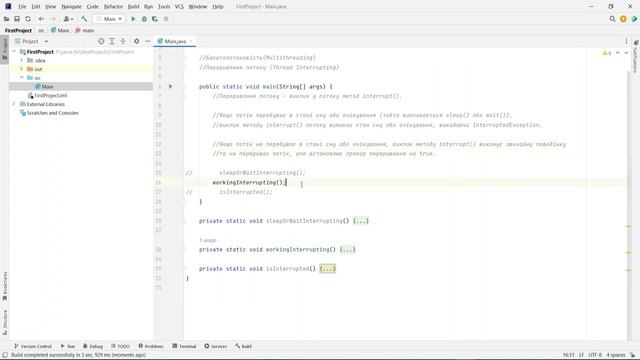Open Problems tool window
This screenshot has width=640, height=360.
(x=151, y=346)
